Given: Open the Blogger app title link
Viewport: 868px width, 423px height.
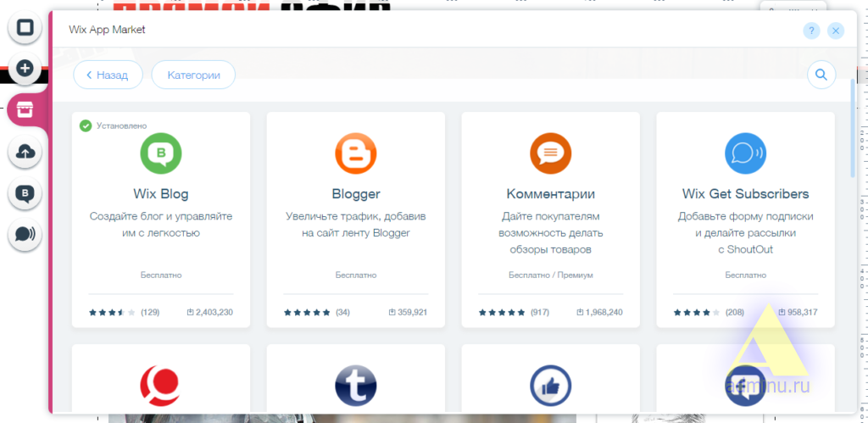Looking at the screenshot, I should tap(355, 194).
